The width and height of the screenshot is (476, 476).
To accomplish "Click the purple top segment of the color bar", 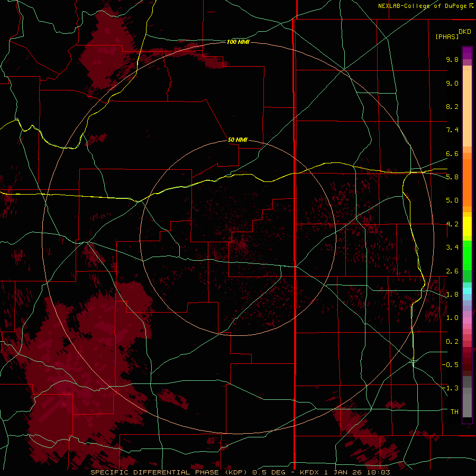I will click(467, 53).
